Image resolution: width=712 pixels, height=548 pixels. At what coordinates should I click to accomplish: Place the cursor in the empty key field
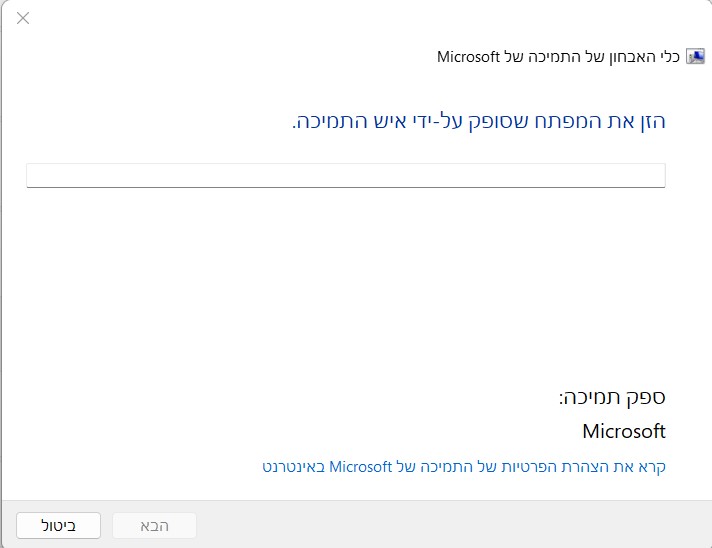(x=345, y=175)
